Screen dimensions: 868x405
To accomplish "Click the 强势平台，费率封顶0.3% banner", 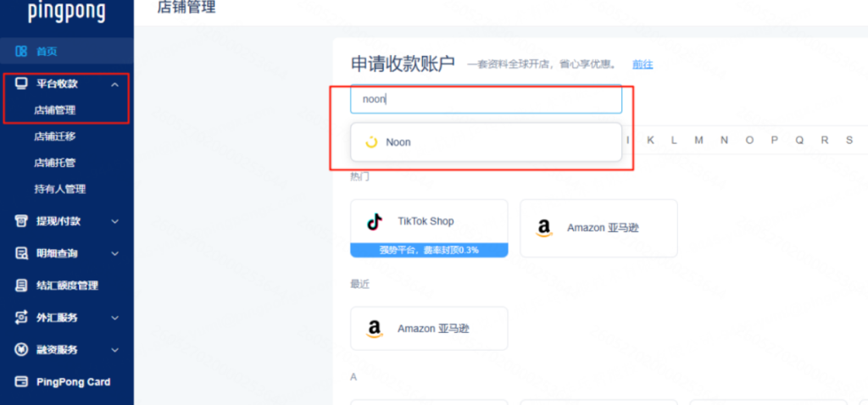I will click(x=429, y=250).
